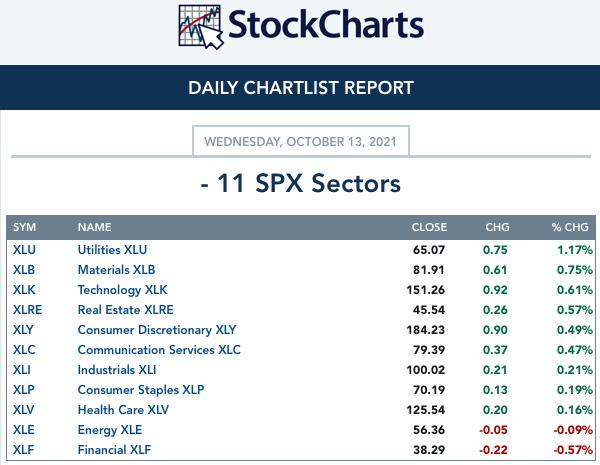Click the XLK symbol link
600x465 pixels.
tap(24, 290)
